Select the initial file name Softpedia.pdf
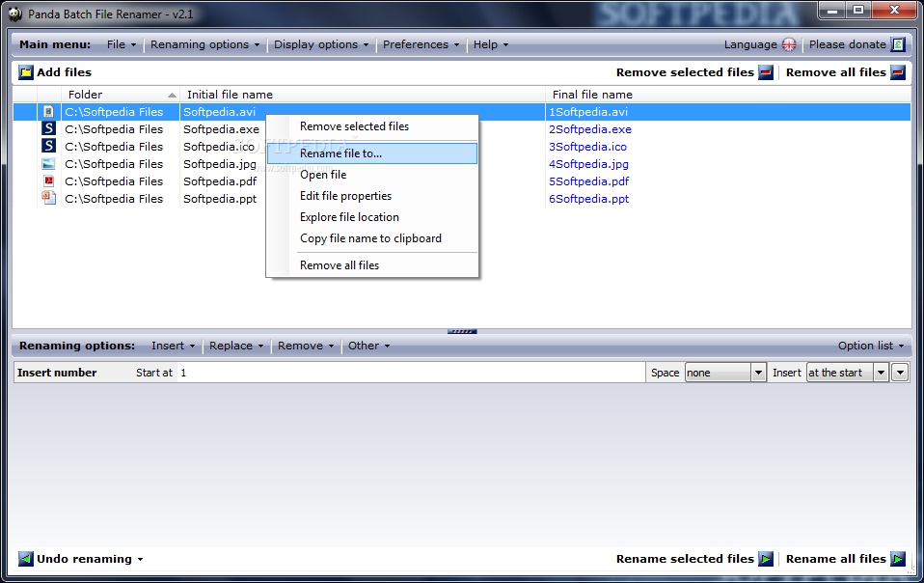This screenshot has width=924, height=583. pos(220,181)
